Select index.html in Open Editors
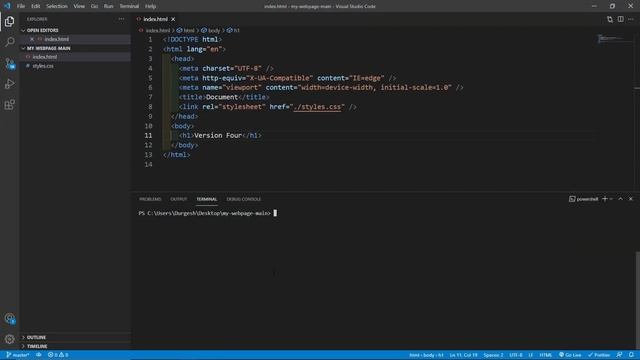The image size is (640, 360). click(76, 39)
